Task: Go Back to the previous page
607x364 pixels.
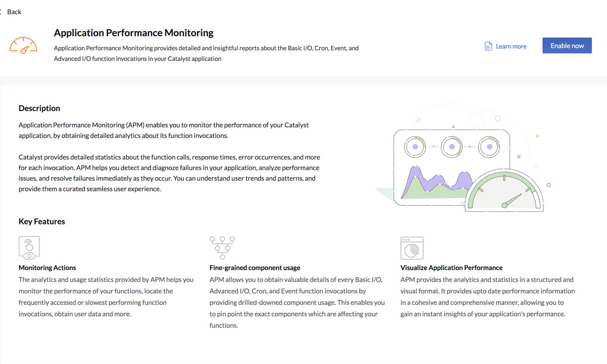Action: pos(14,12)
